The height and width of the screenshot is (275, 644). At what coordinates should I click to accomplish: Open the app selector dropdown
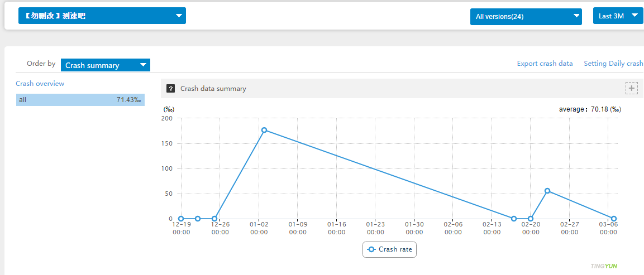102,16
